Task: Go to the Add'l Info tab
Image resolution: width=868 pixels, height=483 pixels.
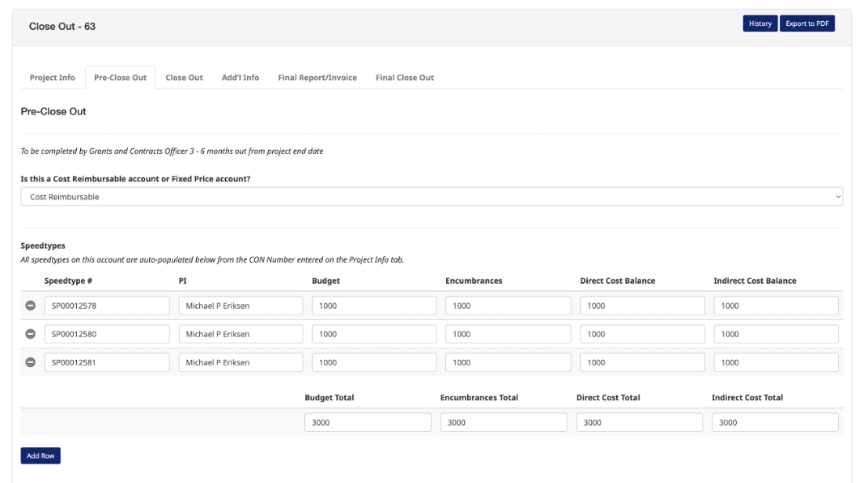Action: [240, 78]
